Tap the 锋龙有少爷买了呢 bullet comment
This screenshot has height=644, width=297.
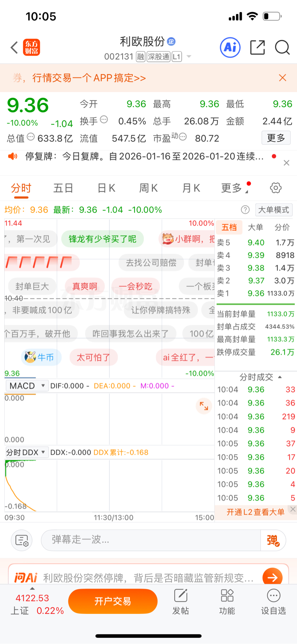tap(102, 239)
